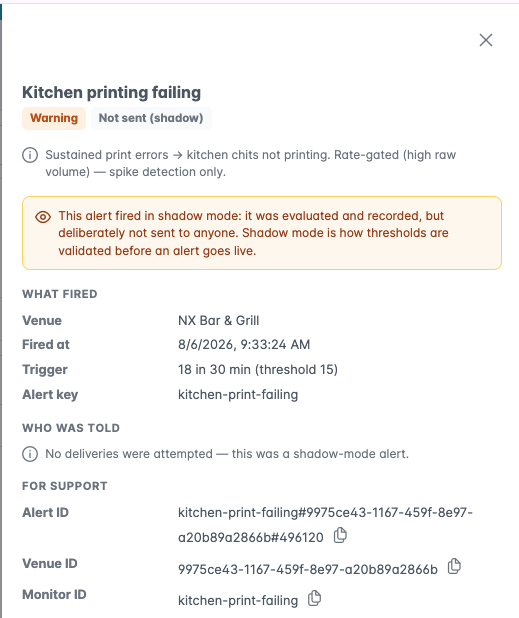
Task: Click the info icon beside sustained print errors
Action: pos(30,155)
